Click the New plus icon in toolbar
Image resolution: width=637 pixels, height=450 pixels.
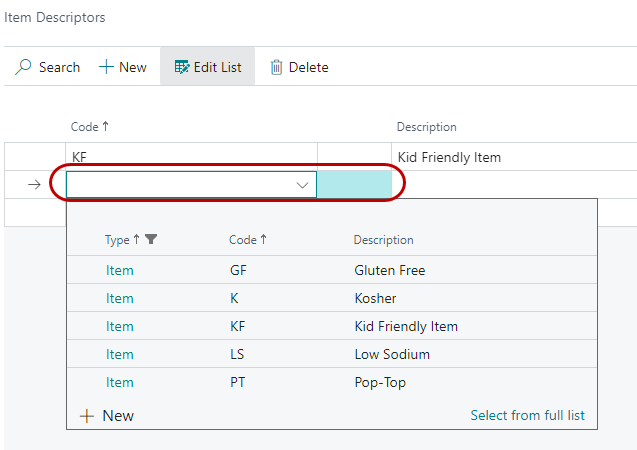click(x=106, y=67)
